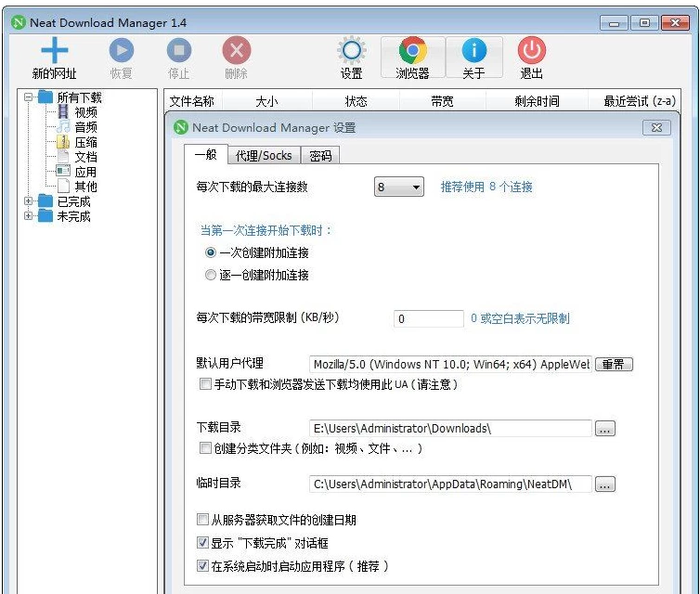The image size is (700, 594).
Task: Click the 恢复 resume play icon
Action: click(x=122, y=51)
